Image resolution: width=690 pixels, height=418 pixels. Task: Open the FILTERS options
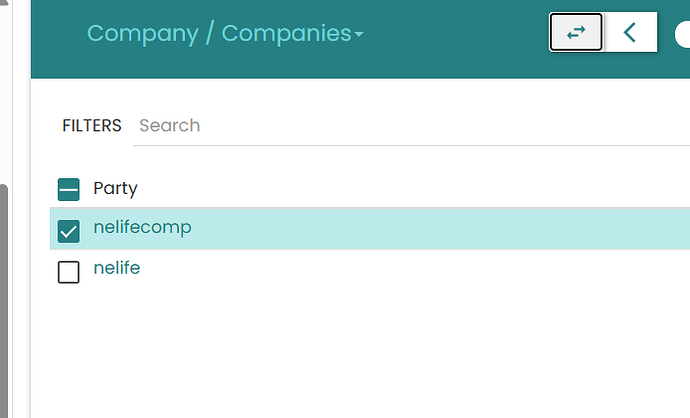tap(92, 126)
